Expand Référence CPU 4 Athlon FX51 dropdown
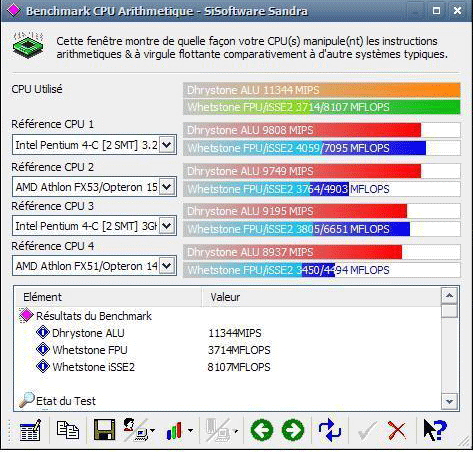473x452 pixels. [166, 266]
